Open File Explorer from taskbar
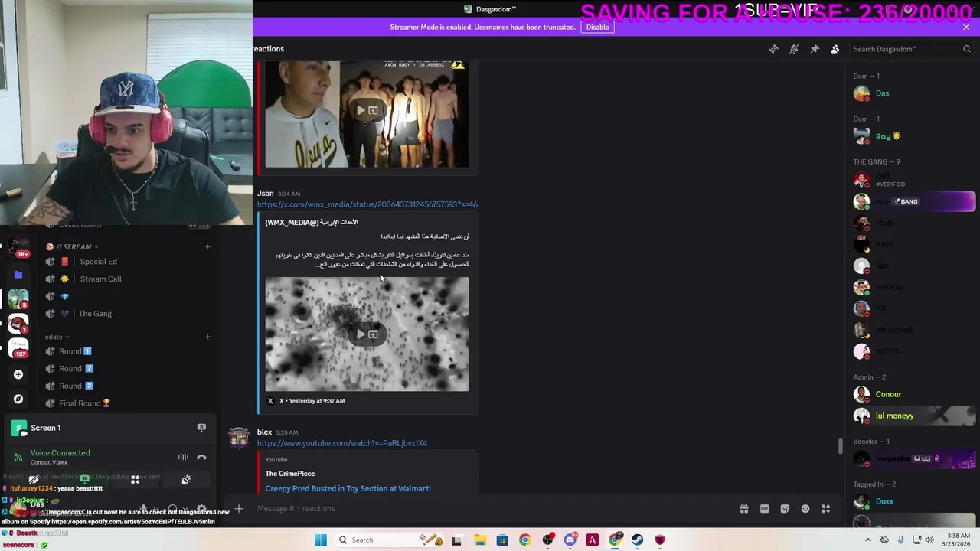 coord(480,540)
